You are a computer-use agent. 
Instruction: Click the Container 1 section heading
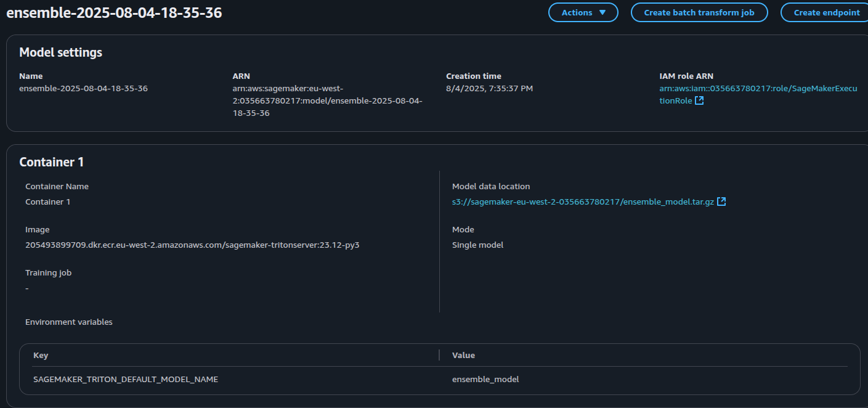[52, 162]
